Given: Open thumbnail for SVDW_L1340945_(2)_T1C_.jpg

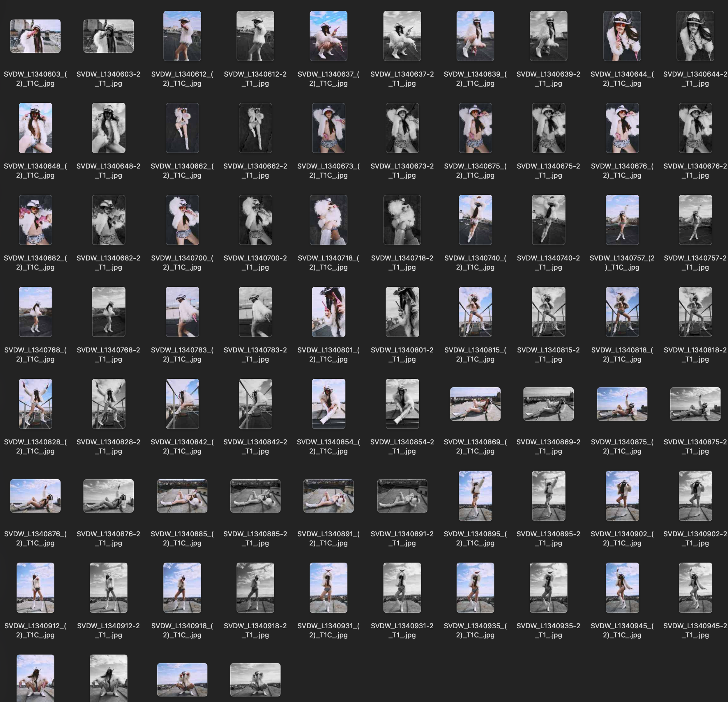Looking at the screenshot, I should coord(622,588).
